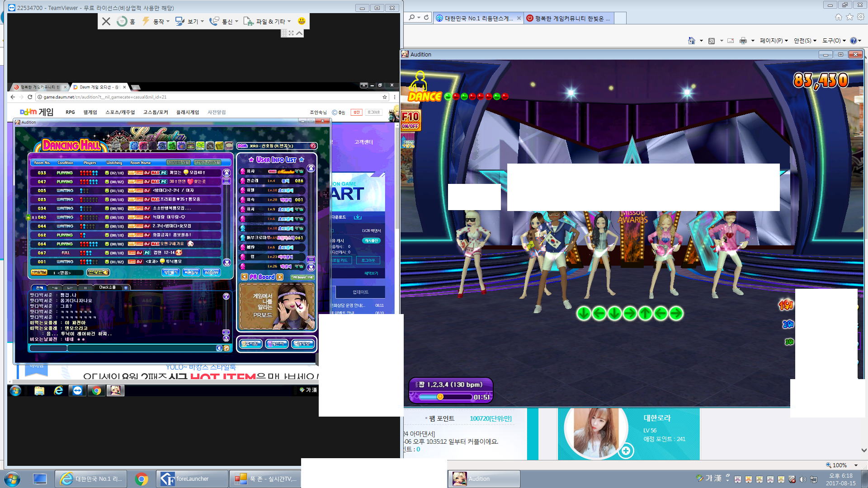Expand the TeamViewer 보기 menu
Viewport: 868px width, 488px height.
(x=189, y=21)
